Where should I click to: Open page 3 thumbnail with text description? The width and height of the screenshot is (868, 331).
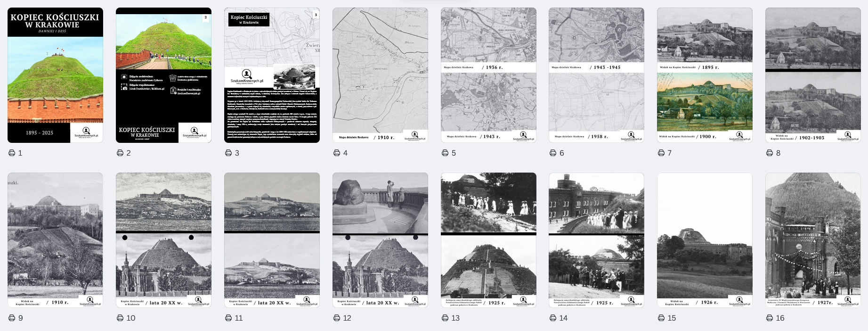tap(272, 75)
